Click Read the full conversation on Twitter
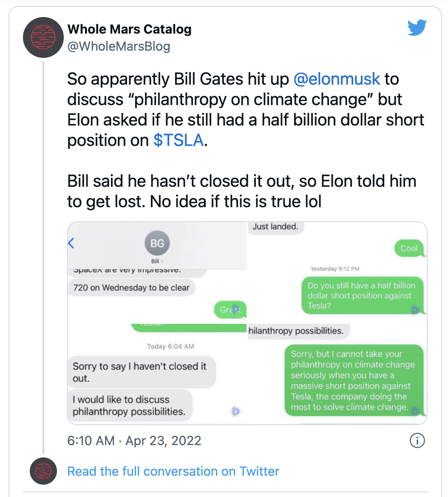 click(173, 471)
